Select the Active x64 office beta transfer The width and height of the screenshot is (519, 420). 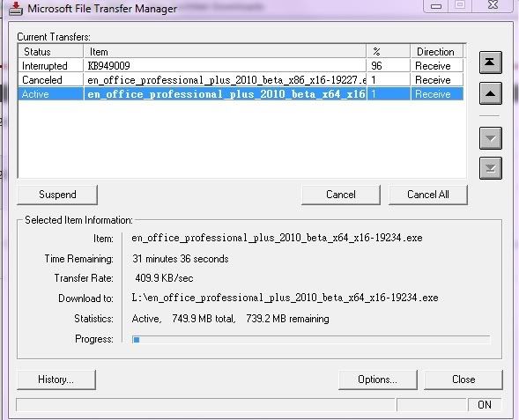(241, 94)
